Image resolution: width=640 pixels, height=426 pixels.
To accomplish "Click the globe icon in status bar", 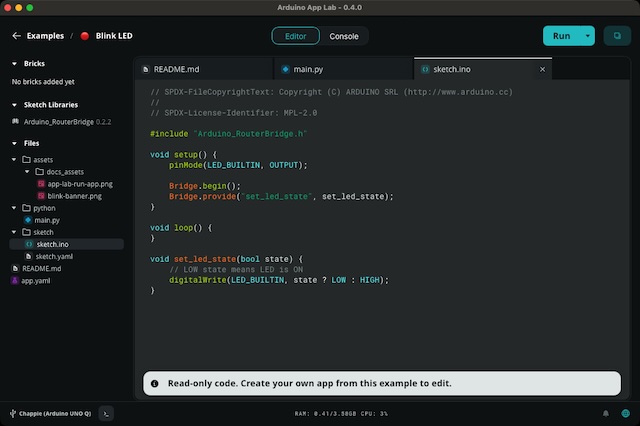I will click(625, 412).
